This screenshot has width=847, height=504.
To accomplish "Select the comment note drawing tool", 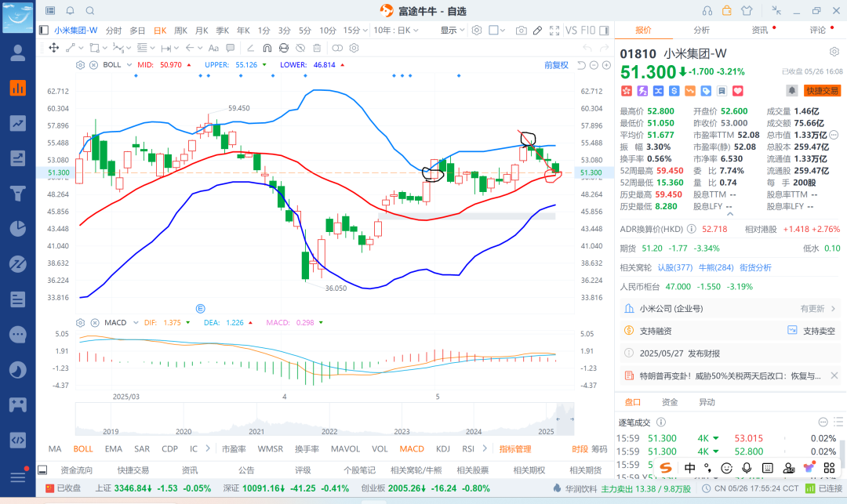I will tap(231, 48).
